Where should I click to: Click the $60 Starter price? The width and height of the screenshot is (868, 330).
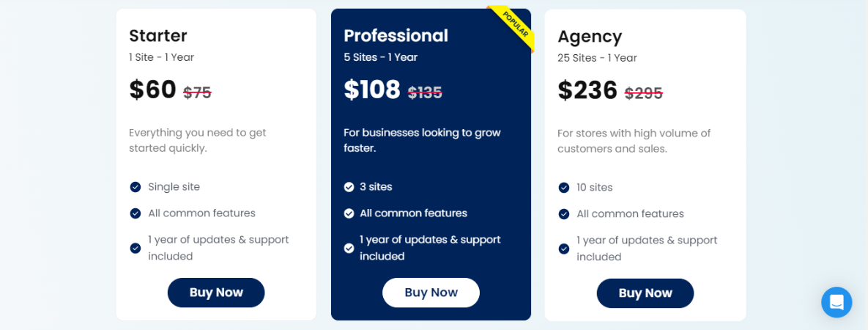pyautogui.click(x=153, y=89)
